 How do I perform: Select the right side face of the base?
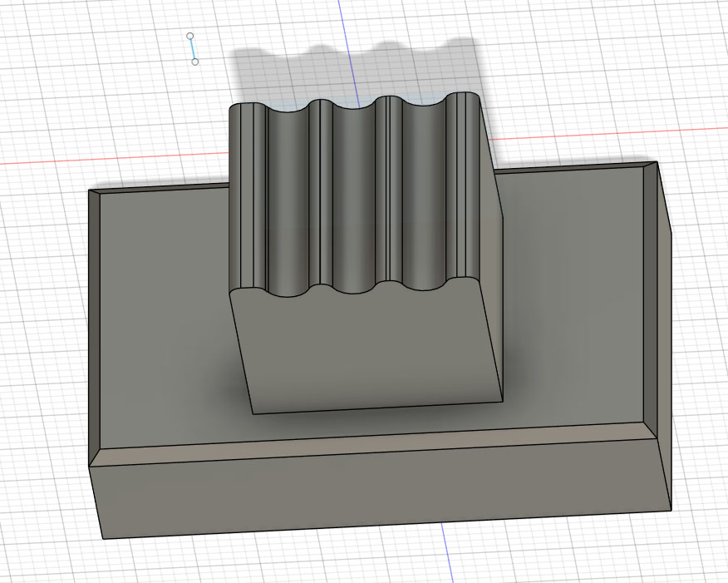pos(662,333)
